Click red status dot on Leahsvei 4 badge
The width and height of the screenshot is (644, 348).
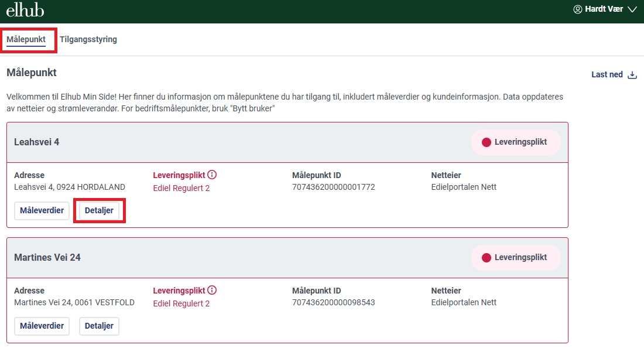tap(487, 142)
